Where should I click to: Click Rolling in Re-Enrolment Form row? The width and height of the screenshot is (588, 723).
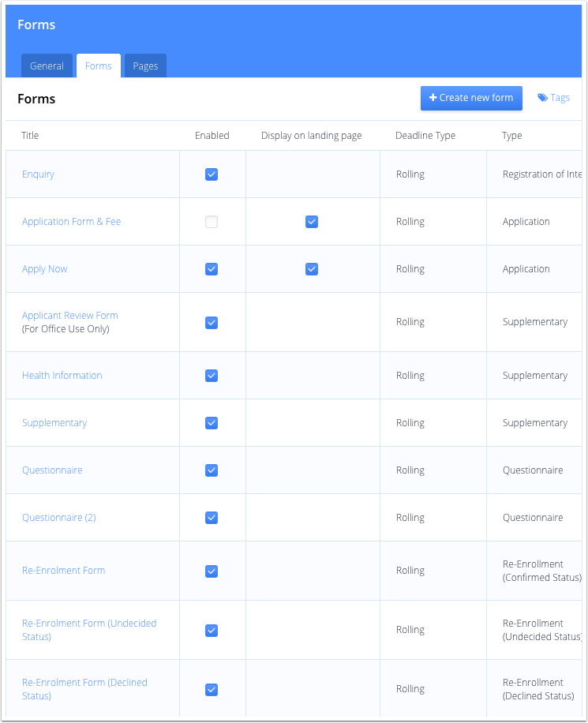pyautogui.click(x=410, y=571)
